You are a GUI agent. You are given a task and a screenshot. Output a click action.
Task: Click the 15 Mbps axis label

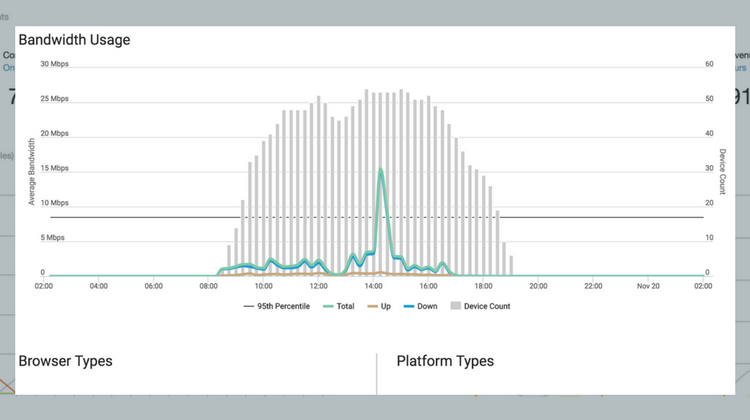click(55, 168)
